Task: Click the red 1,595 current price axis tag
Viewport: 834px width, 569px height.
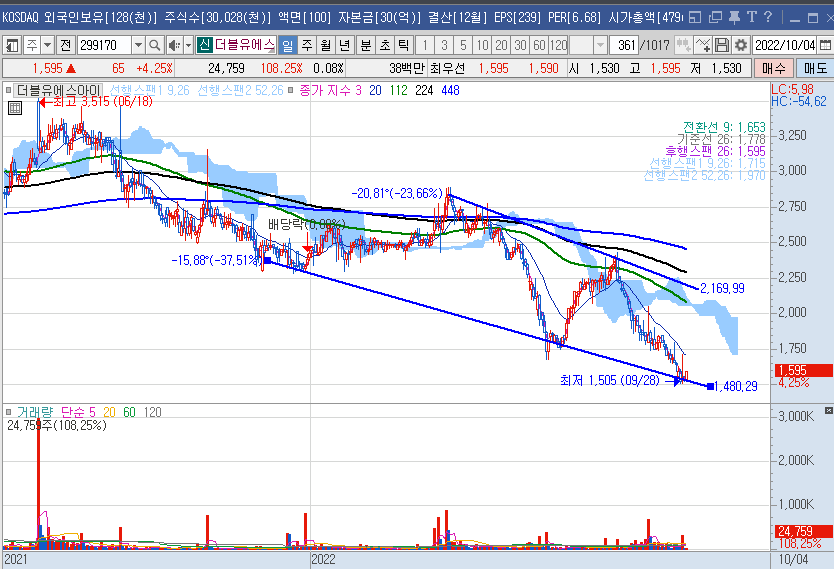Action: [804, 370]
